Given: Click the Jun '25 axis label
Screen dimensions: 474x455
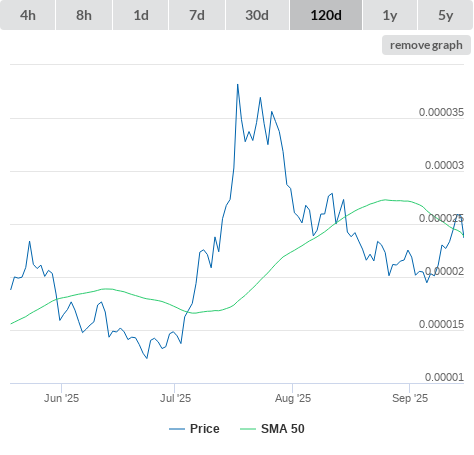Looking at the screenshot, I should pos(62,398).
